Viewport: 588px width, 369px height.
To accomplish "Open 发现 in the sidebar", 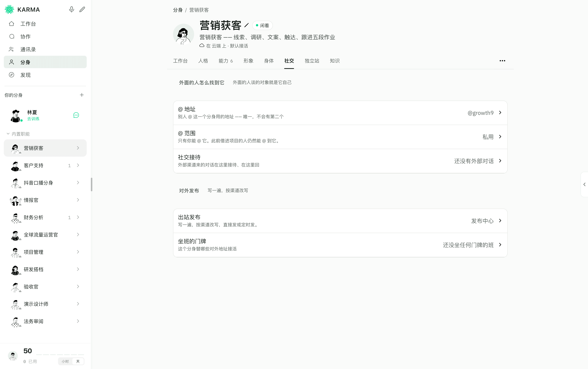I will [45, 75].
